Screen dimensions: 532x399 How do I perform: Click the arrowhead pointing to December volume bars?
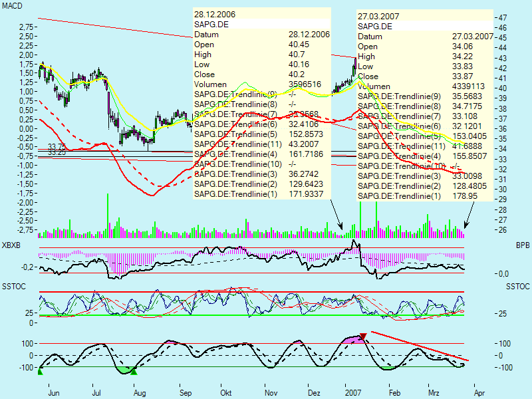[x=342, y=229]
